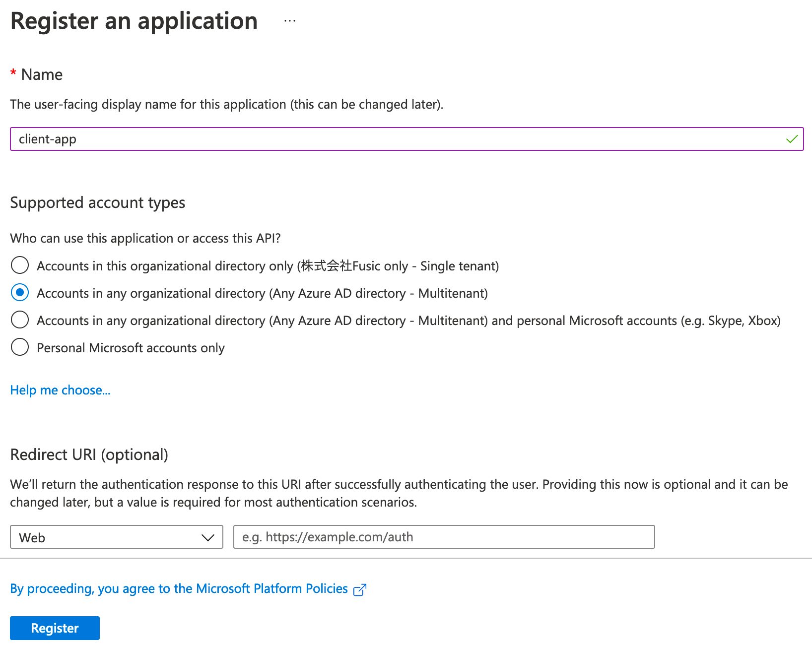This screenshot has height=646, width=812.
Task: Focus the Redirect URI input box
Action: coord(444,537)
